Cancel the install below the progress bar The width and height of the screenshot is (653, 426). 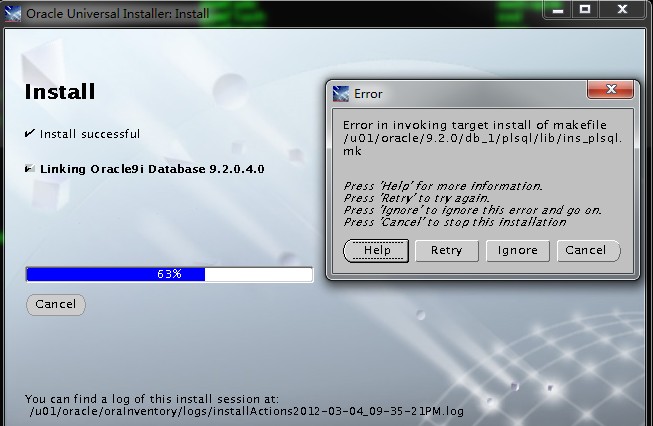click(x=56, y=304)
